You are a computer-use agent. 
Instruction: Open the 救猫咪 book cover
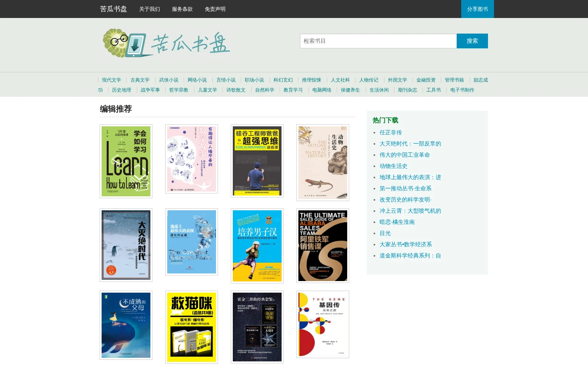click(x=192, y=327)
